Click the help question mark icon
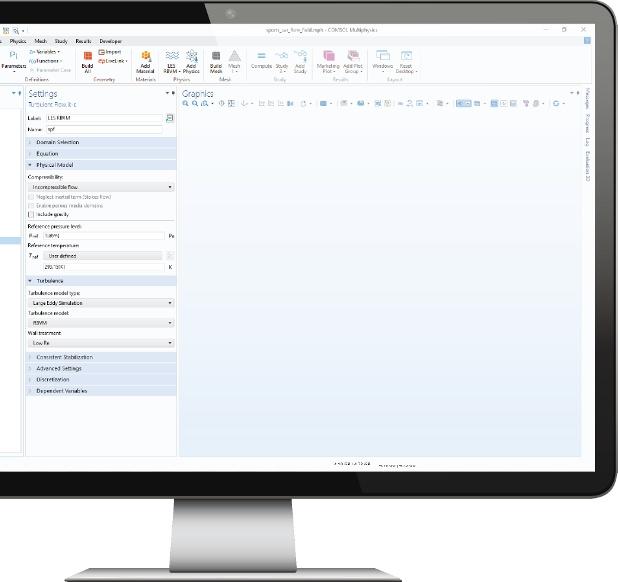The height and width of the screenshot is (582, 618). pyautogui.click(x=587, y=41)
